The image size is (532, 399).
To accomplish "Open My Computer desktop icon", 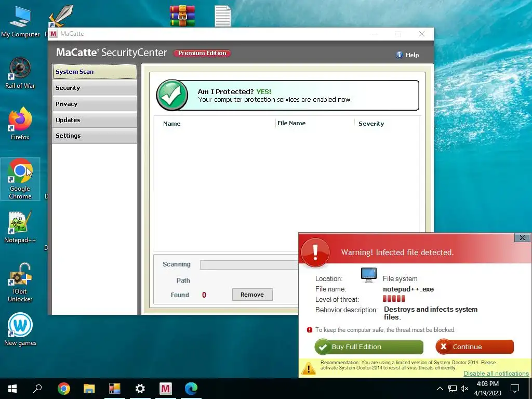I will coord(20,21).
